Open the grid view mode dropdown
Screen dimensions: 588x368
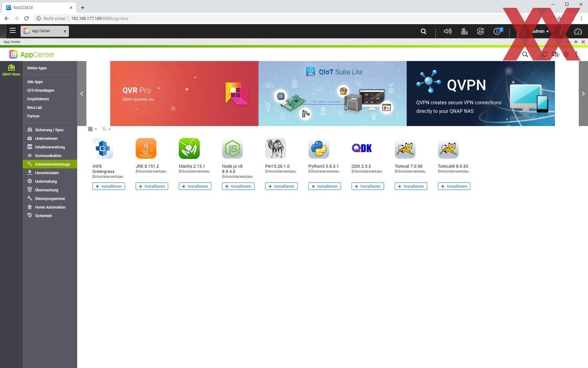(92, 129)
